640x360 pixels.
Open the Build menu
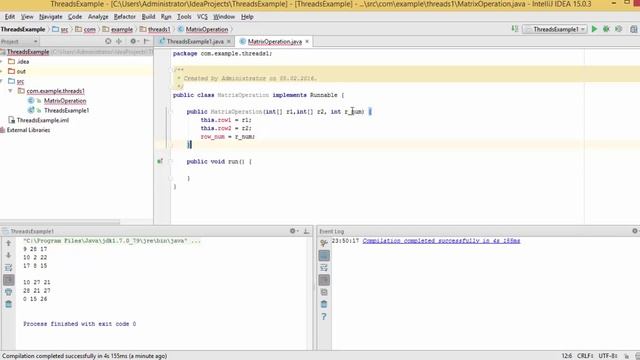(148, 17)
